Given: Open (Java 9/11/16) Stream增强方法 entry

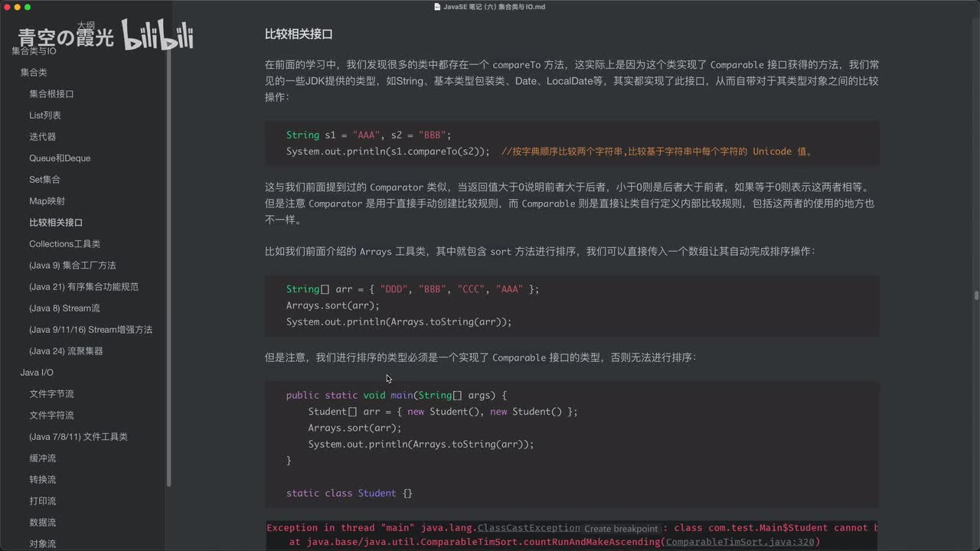Looking at the screenshot, I should [90, 329].
